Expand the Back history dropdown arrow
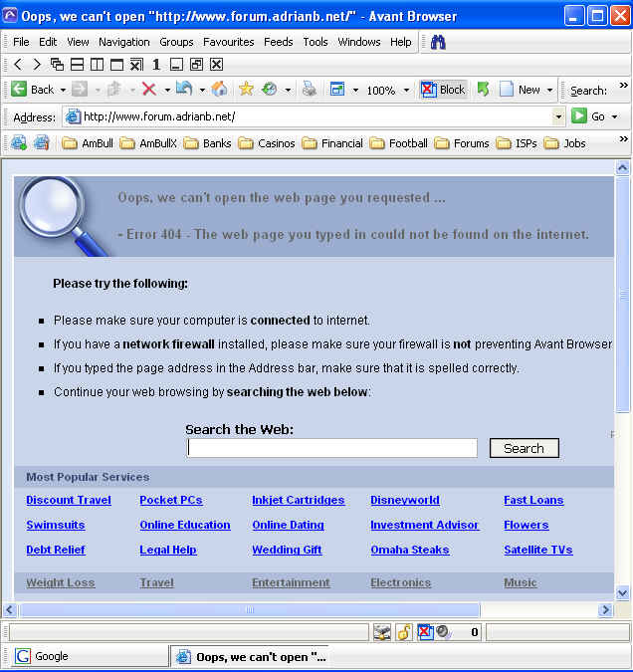The image size is (633, 672). [63, 90]
